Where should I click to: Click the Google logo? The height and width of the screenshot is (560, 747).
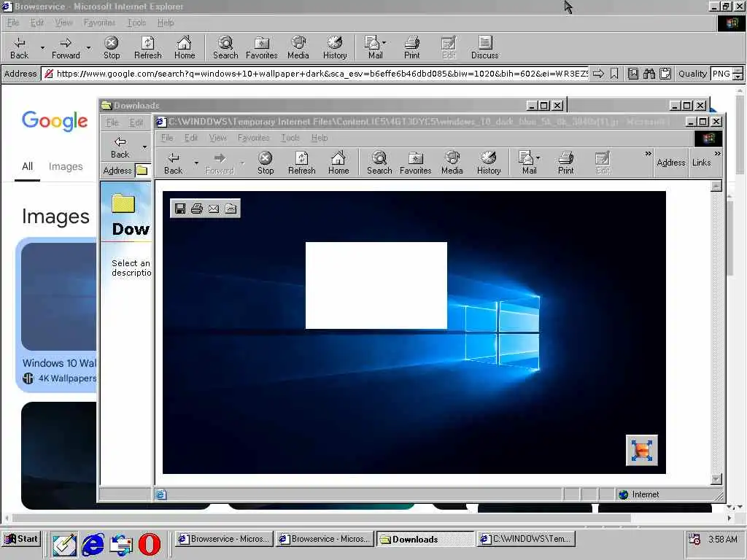point(55,121)
